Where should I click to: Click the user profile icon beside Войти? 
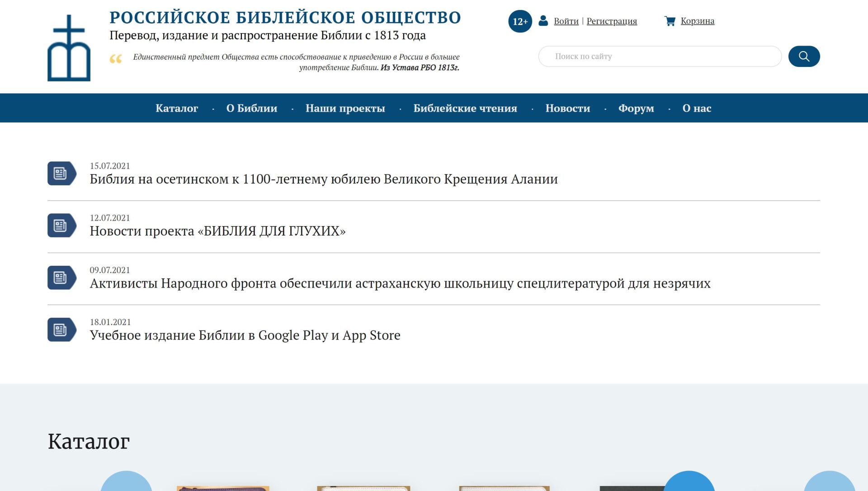pos(543,21)
